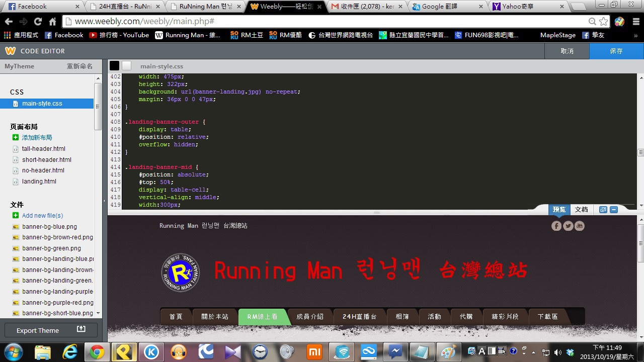Collapse the left sidebar using splitter arrow
This screenshot has width=644, height=362.
tap(105, 201)
